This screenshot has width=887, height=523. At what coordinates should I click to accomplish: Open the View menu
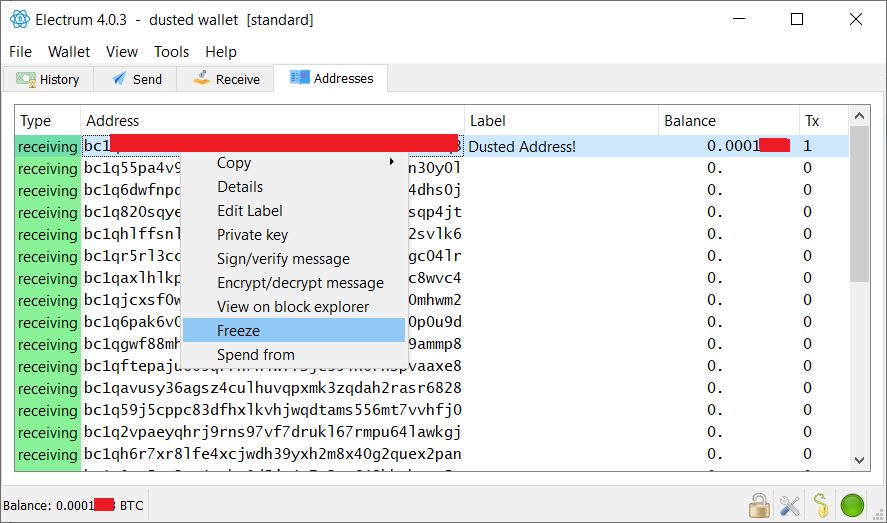point(122,52)
